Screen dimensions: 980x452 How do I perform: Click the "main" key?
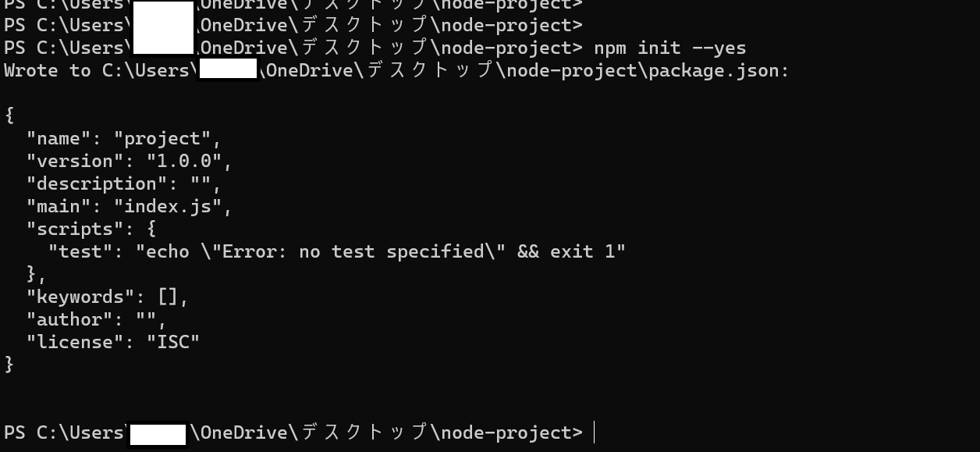click(59, 206)
